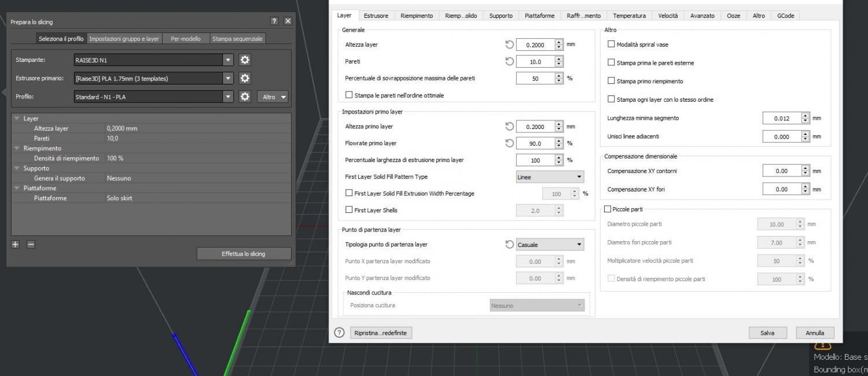The image size is (868, 376).
Task: Open gear settings for Standard - N1 - PLA profile
Action: click(x=245, y=97)
